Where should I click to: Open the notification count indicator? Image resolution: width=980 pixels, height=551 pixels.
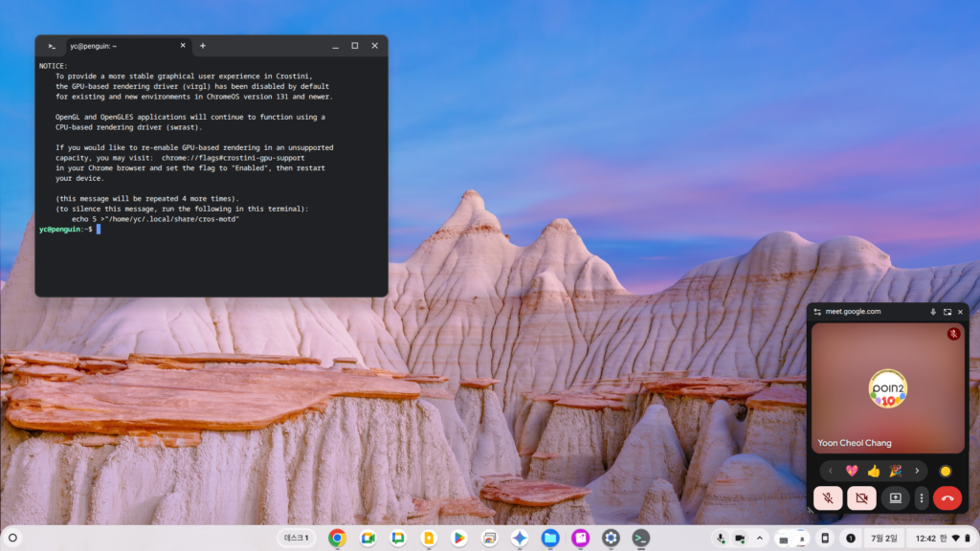point(850,538)
